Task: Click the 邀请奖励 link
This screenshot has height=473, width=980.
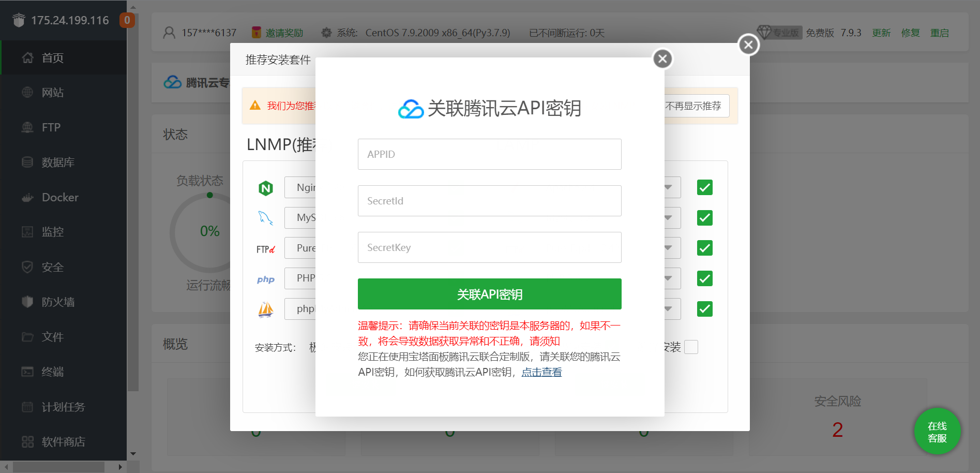Action: pyautogui.click(x=284, y=33)
